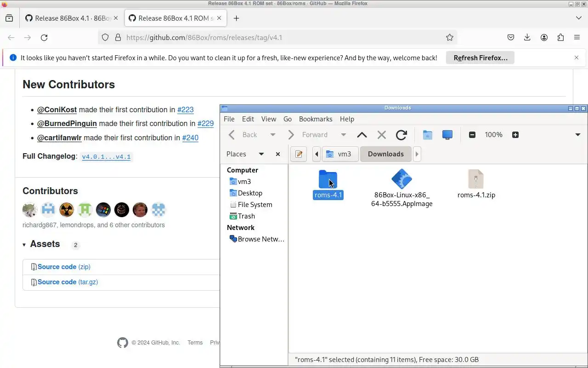
Task: Click the Refresh Firefox button
Action: tap(481, 58)
